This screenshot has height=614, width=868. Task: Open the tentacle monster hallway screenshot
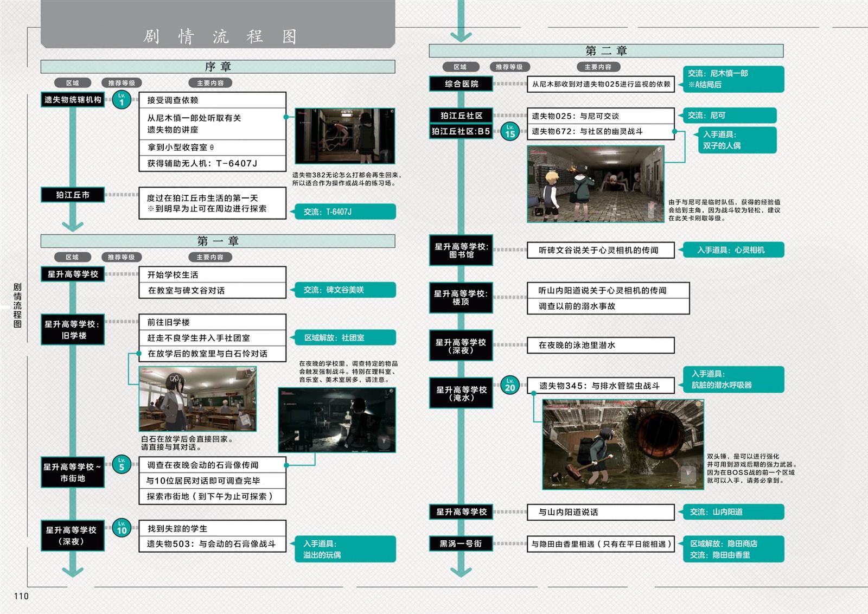point(345,136)
